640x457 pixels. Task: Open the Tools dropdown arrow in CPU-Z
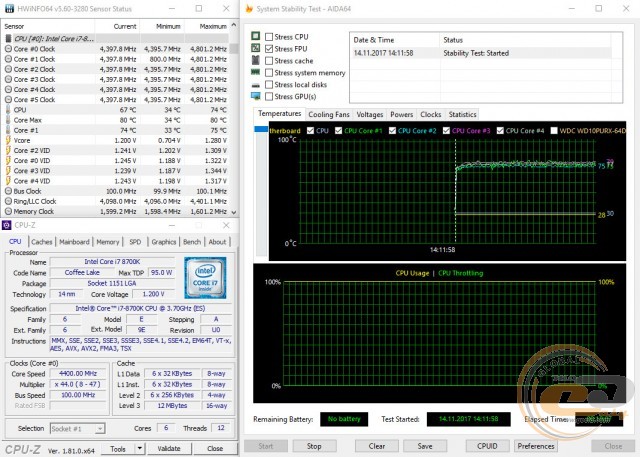[140, 448]
